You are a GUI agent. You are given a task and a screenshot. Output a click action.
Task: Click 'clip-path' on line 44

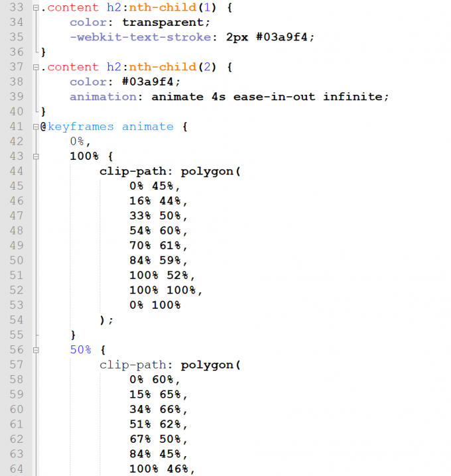(x=133, y=172)
